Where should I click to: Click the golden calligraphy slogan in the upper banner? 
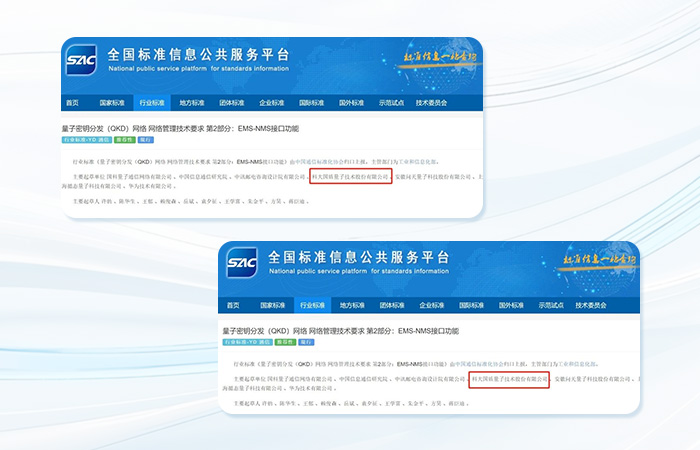pos(440,58)
